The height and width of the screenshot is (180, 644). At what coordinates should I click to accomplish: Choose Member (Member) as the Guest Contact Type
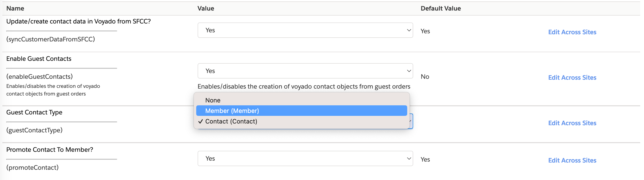coord(232,111)
